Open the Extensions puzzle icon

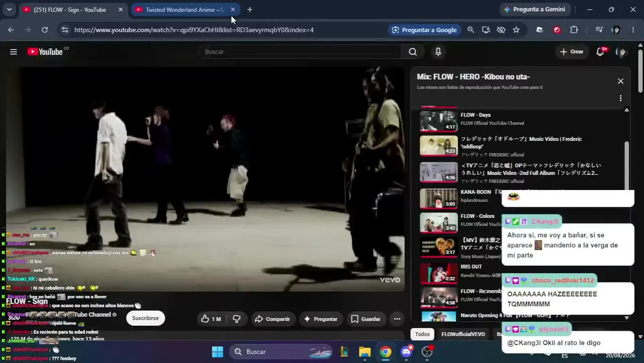click(574, 30)
